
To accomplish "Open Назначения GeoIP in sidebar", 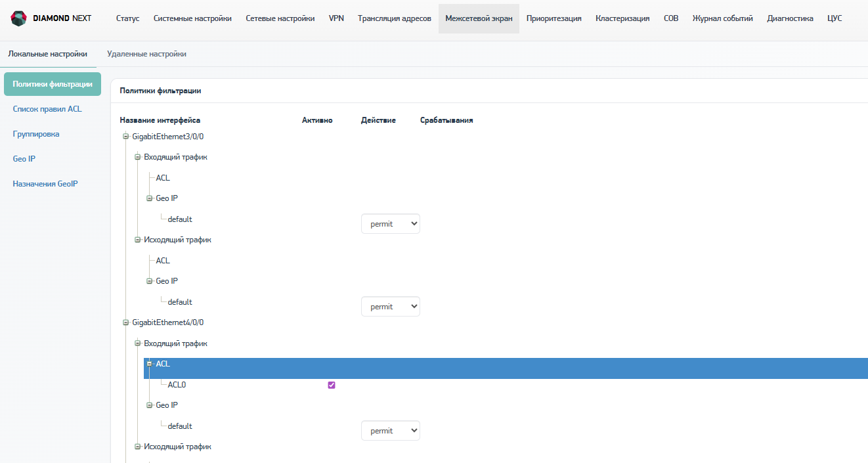I will tap(45, 184).
